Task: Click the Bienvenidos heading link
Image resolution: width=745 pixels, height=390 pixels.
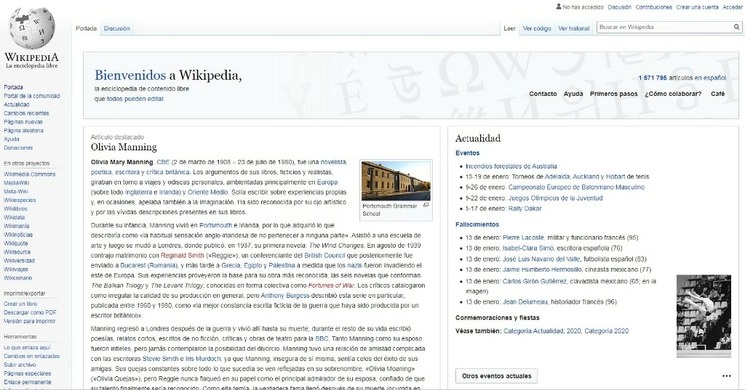Action: tap(130, 75)
